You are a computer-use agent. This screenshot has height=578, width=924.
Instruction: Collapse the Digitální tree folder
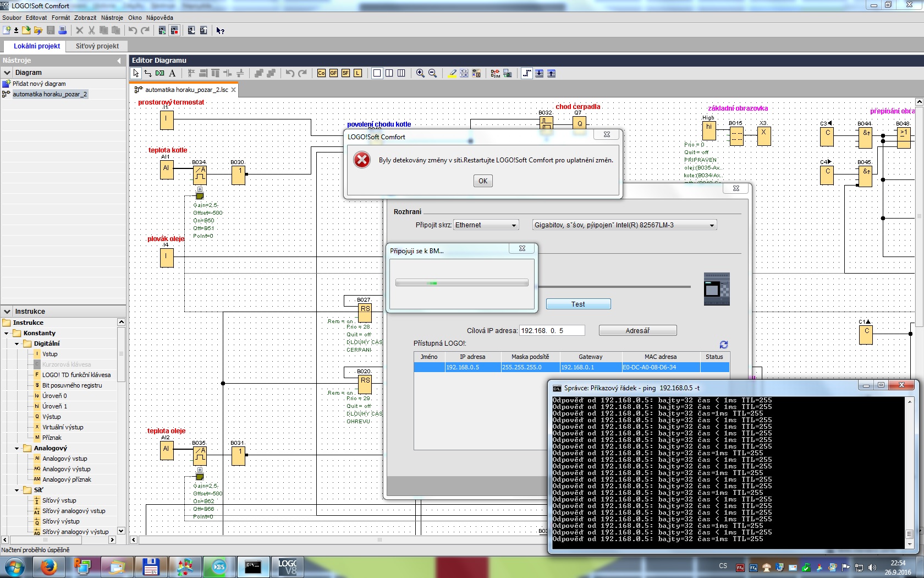(x=17, y=343)
